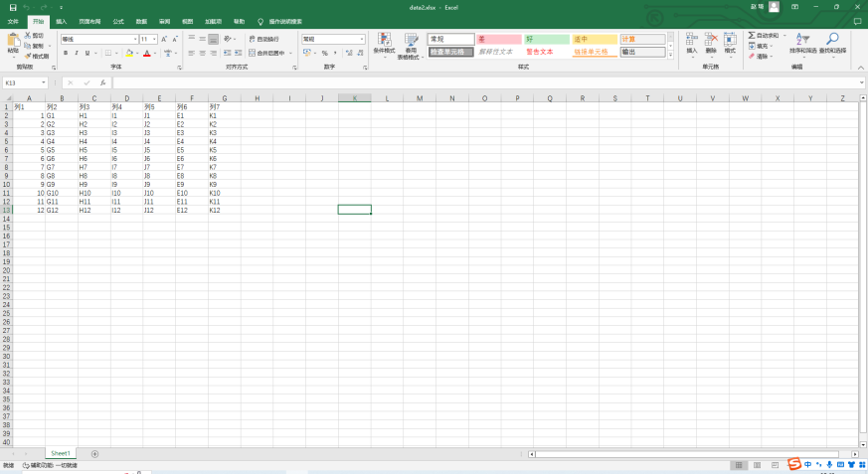The image size is (868, 474).
Task: Click AutoSum (自动求和)
Action: point(764,36)
